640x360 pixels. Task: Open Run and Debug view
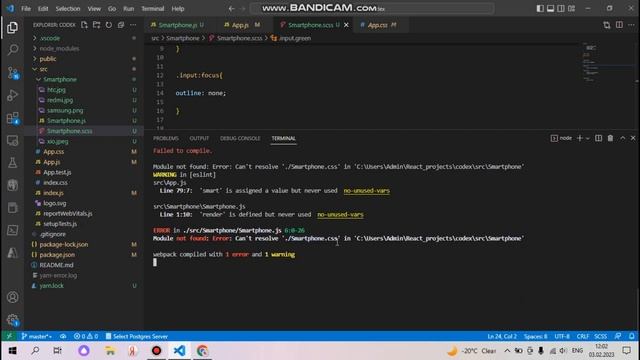(x=13, y=95)
